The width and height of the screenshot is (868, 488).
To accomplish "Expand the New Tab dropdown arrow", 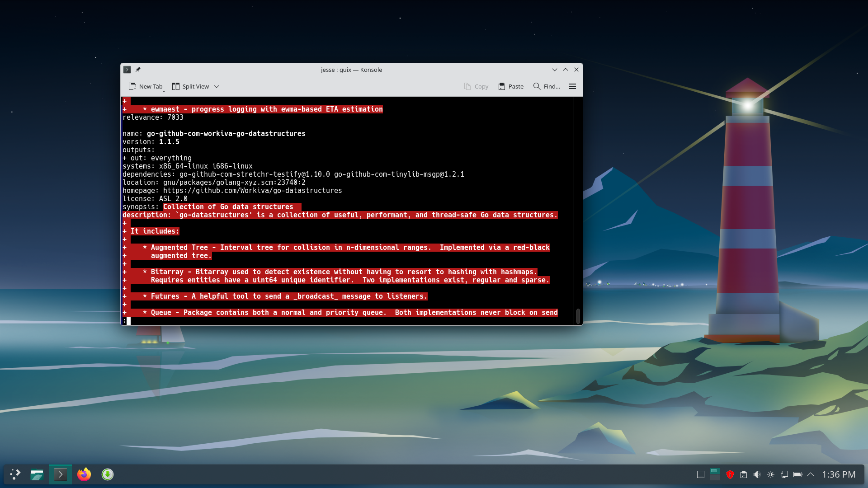I will [x=164, y=91].
